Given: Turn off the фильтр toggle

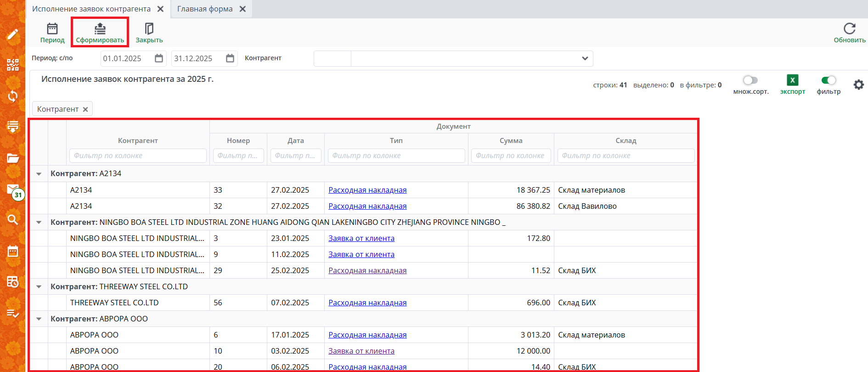Looking at the screenshot, I should [829, 80].
